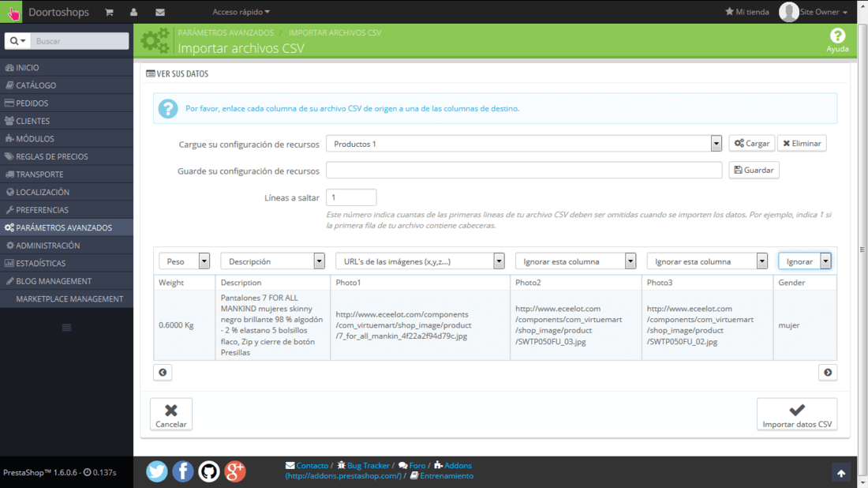868x488 pixels.
Task: Click the Doortoshops hand logo
Action: [x=11, y=12]
